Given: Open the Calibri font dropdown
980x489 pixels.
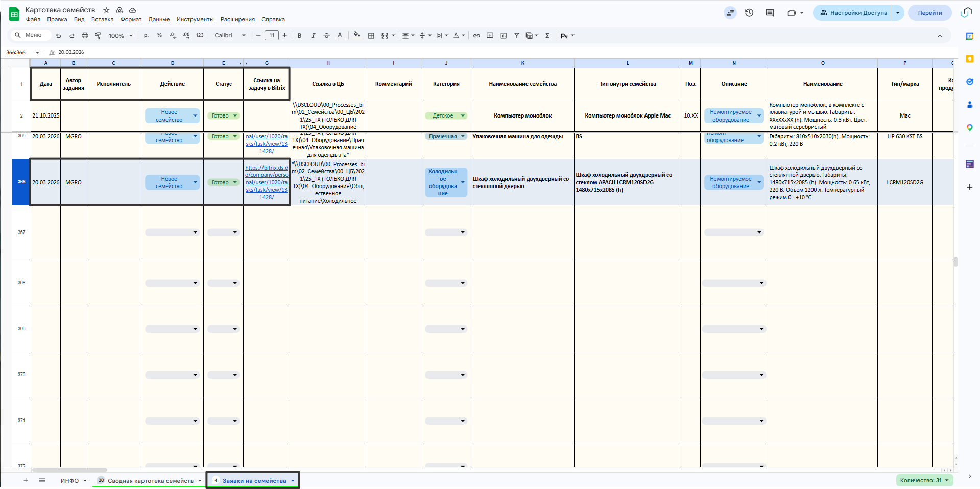Looking at the screenshot, I should pyautogui.click(x=230, y=36).
